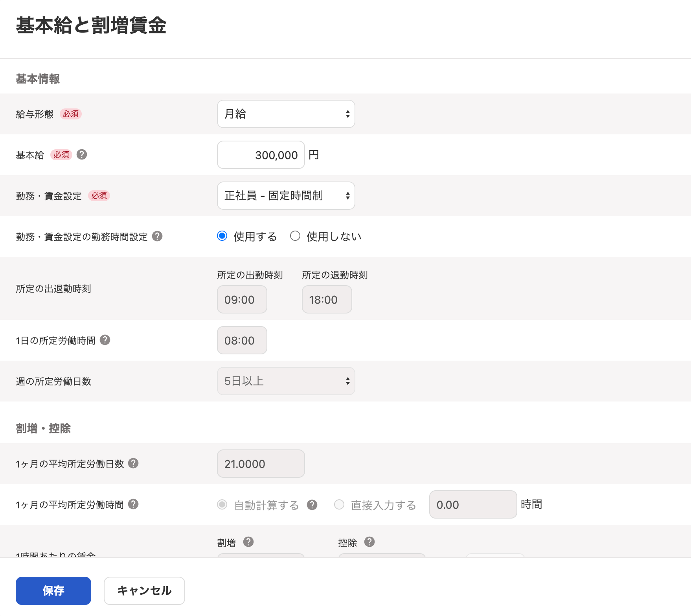
Task: Click help icon beside 自動計算する
Action: (312, 505)
